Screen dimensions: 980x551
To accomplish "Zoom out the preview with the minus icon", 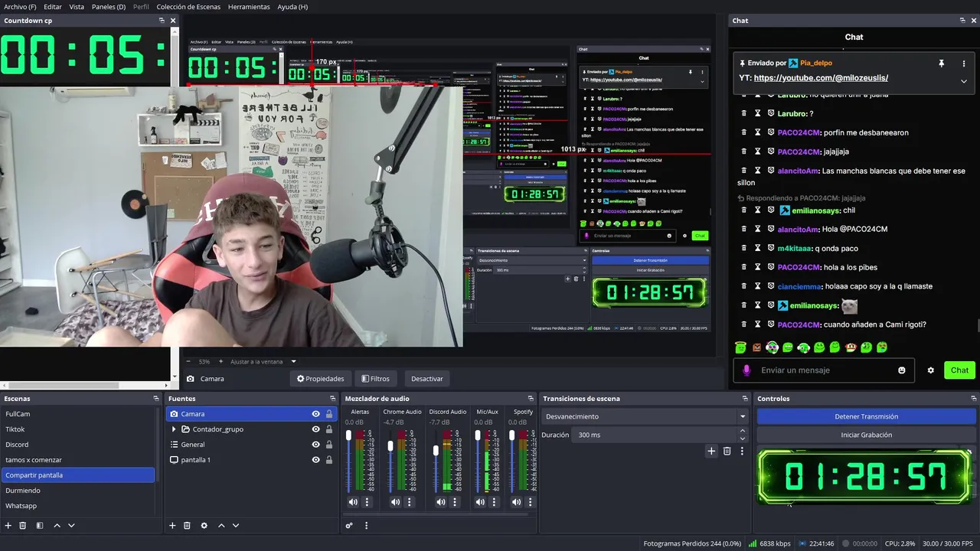I will [x=188, y=361].
